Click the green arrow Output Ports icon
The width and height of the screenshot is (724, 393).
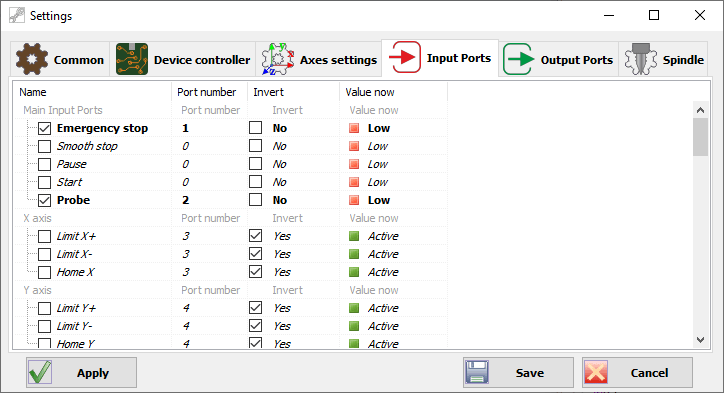(519, 59)
